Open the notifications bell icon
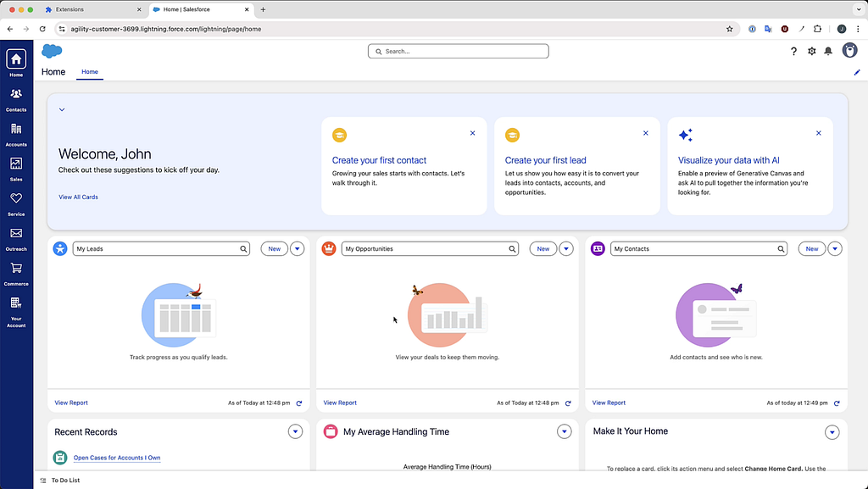 click(828, 51)
